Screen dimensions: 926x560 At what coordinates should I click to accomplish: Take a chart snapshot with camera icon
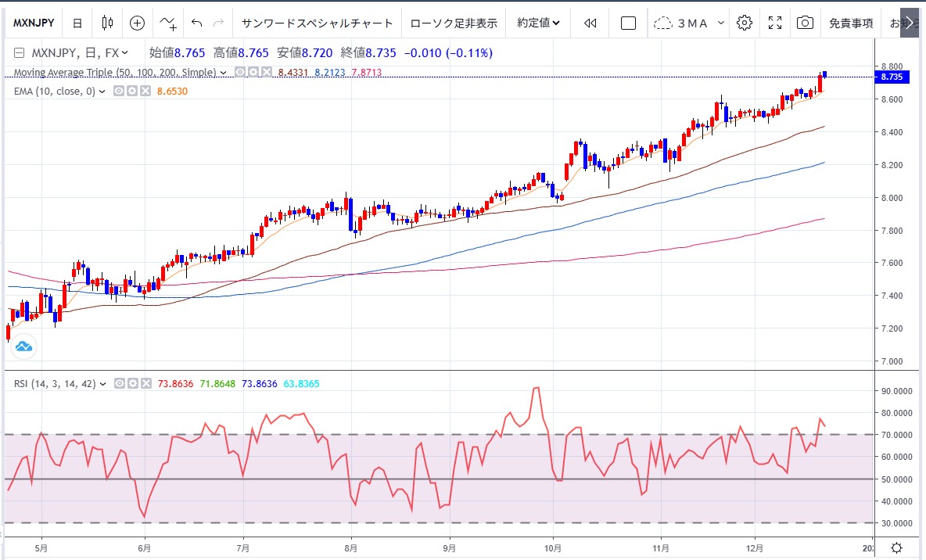pos(805,23)
